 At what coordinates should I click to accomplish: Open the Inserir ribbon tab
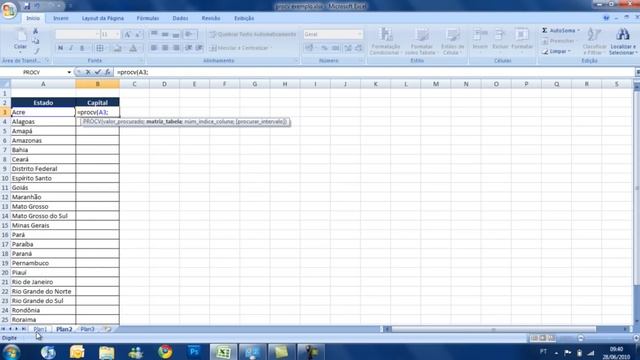61,18
